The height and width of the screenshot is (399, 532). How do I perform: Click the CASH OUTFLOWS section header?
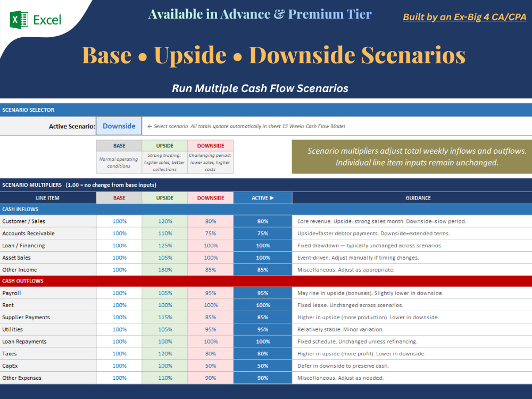coord(266,281)
